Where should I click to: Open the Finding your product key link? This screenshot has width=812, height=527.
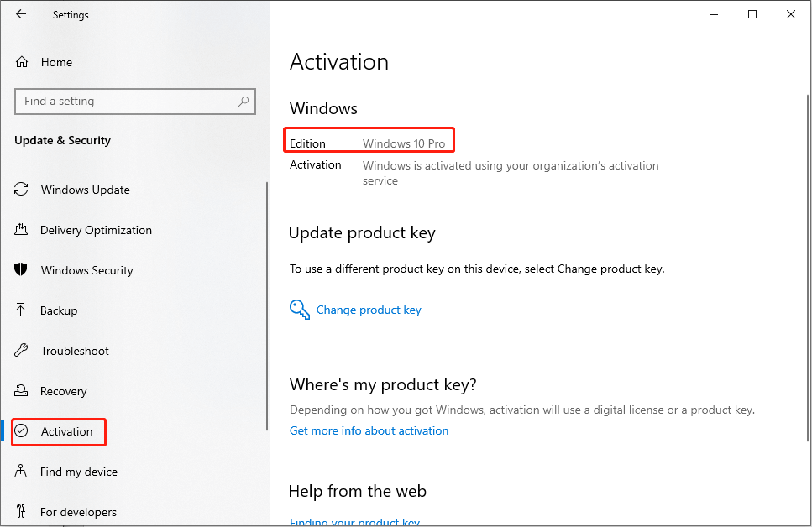pyautogui.click(x=354, y=522)
